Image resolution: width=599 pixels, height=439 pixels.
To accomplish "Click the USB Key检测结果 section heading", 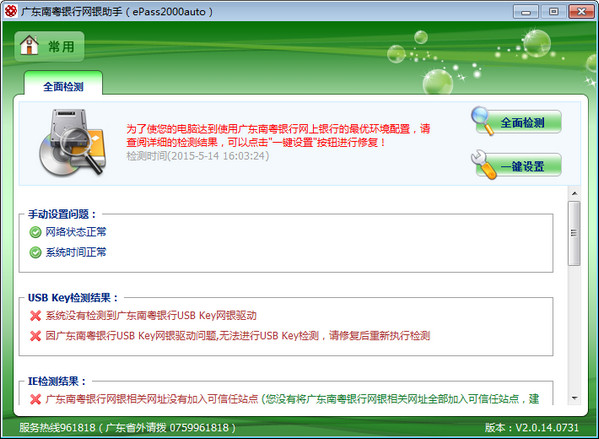I will pos(73,298).
